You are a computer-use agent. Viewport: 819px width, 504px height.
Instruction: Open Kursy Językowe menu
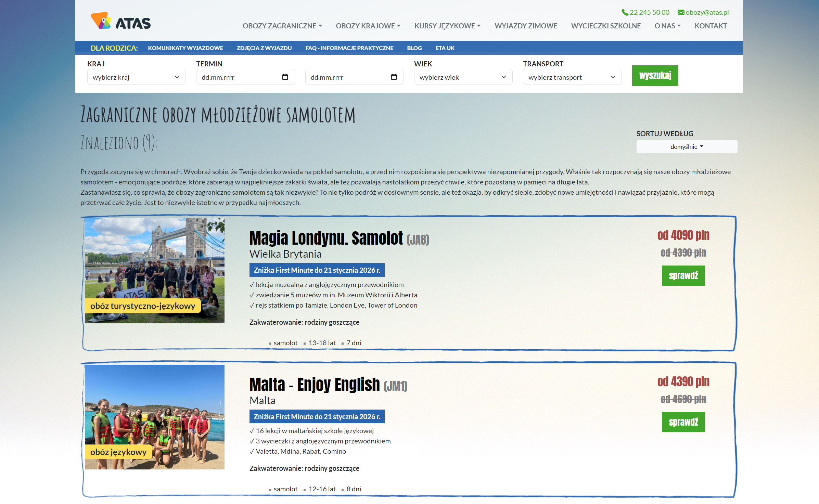(447, 26)
